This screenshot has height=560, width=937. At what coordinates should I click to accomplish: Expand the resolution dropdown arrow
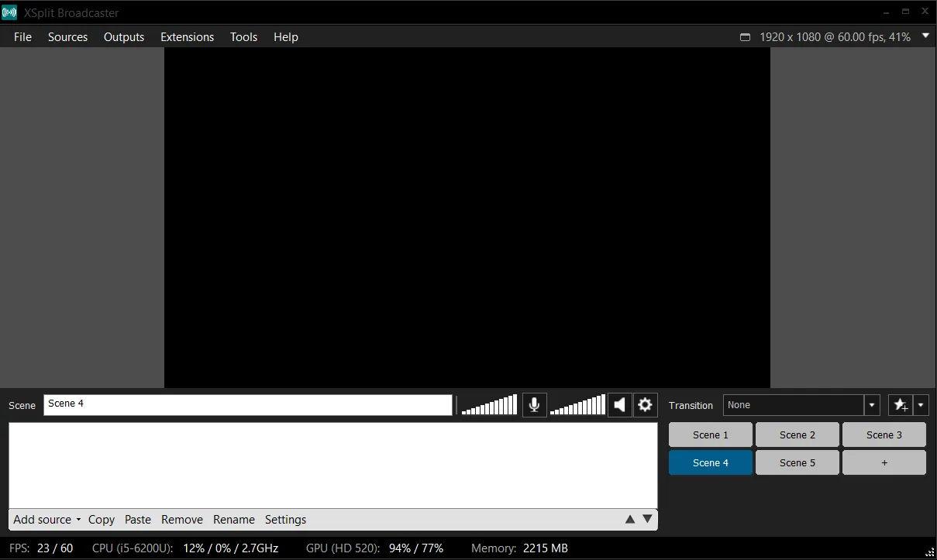[925, 36]
